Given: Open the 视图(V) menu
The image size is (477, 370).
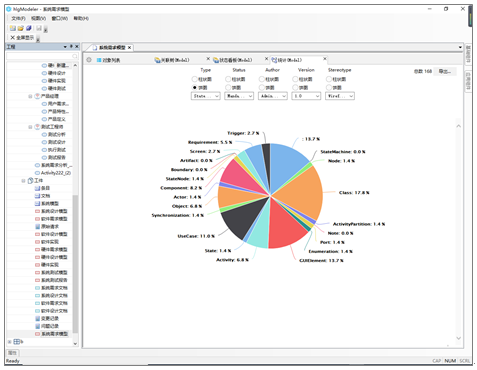Looking at the screenshot, I should [38, 18].
